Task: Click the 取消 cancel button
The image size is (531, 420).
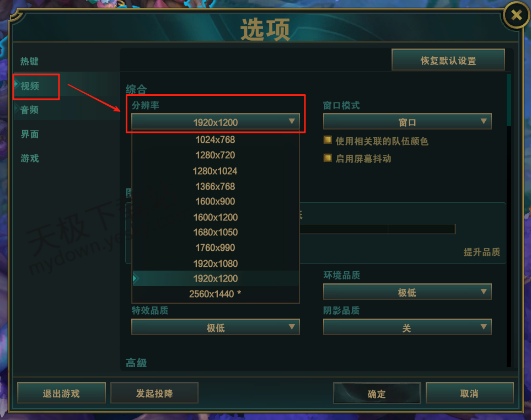Action: coord(469,393)
